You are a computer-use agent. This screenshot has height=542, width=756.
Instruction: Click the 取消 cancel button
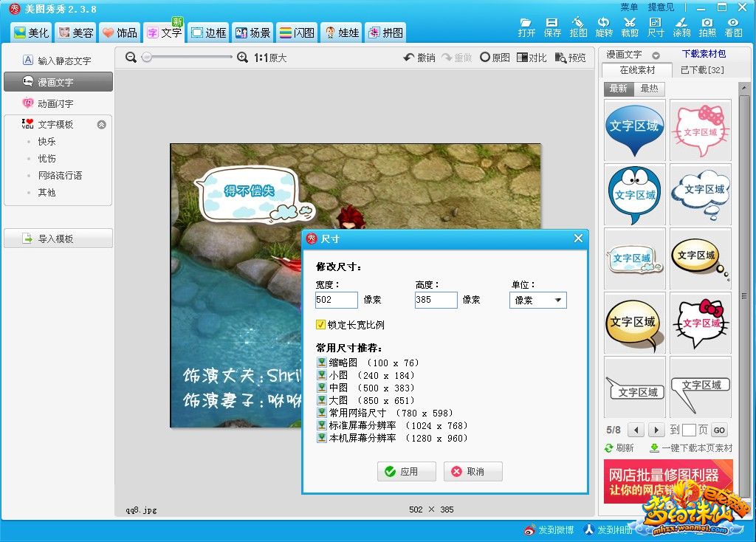(472, 471)
